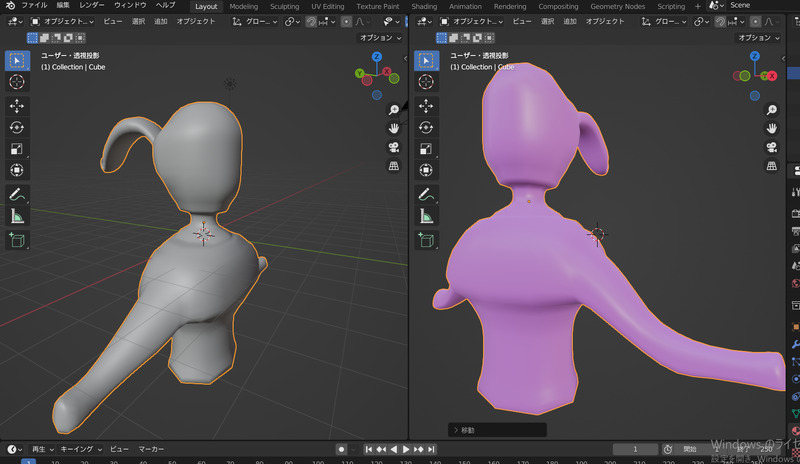Select the Cursor tool in left viewport
Screen dimensions: 800x464
pyautogui.click(x=17, y=82)
